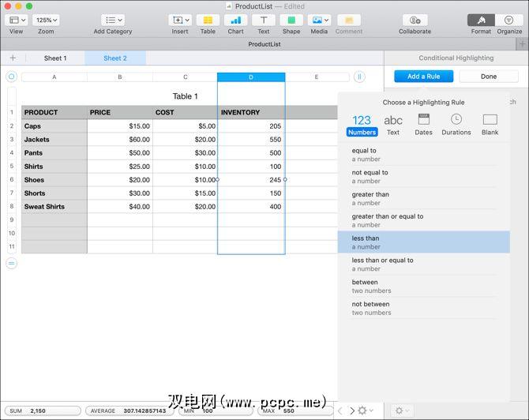Open the View options dropdown
529x420 pixels.
[16, 21]
